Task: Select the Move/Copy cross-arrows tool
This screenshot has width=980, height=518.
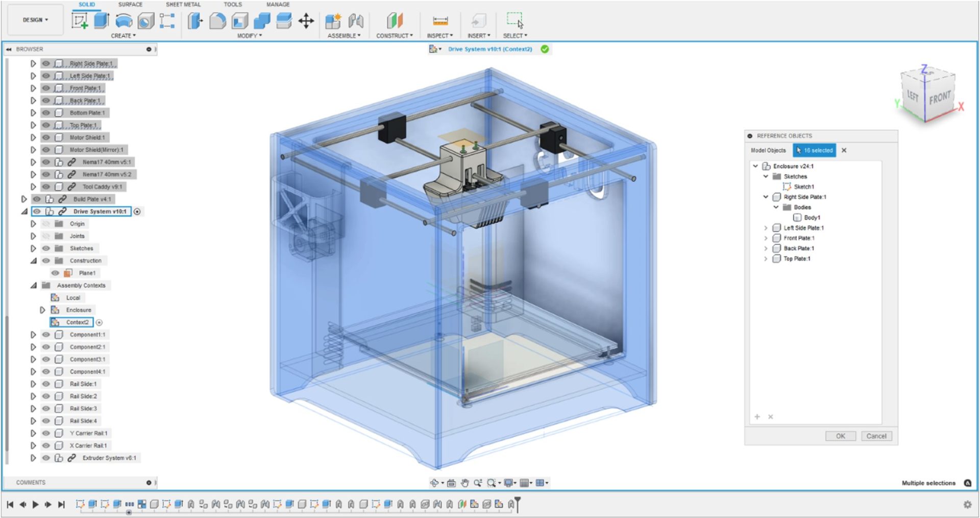Action: (306, 21)
